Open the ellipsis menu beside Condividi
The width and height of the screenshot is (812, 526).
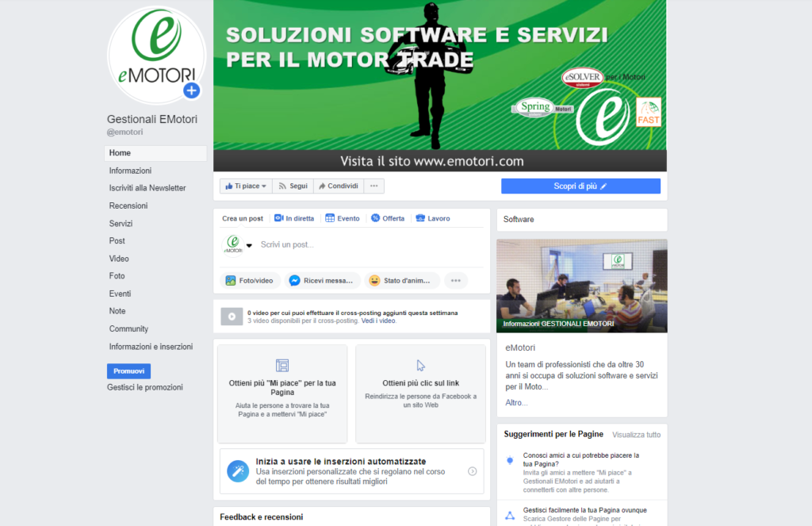pyautogui.click(x=374, y=186)
